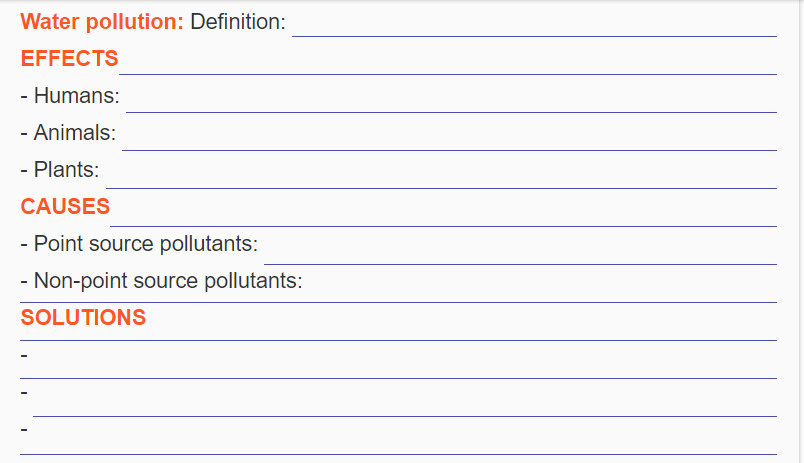Select the Plants answer field
The height and width of the screenshot is (463, 804).
point(441,175)
